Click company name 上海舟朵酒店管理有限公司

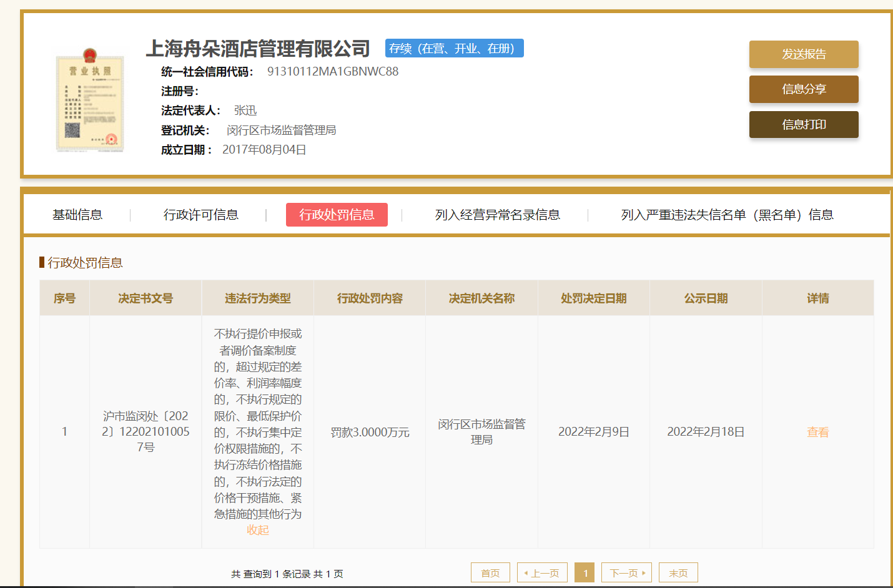point(258,49)
